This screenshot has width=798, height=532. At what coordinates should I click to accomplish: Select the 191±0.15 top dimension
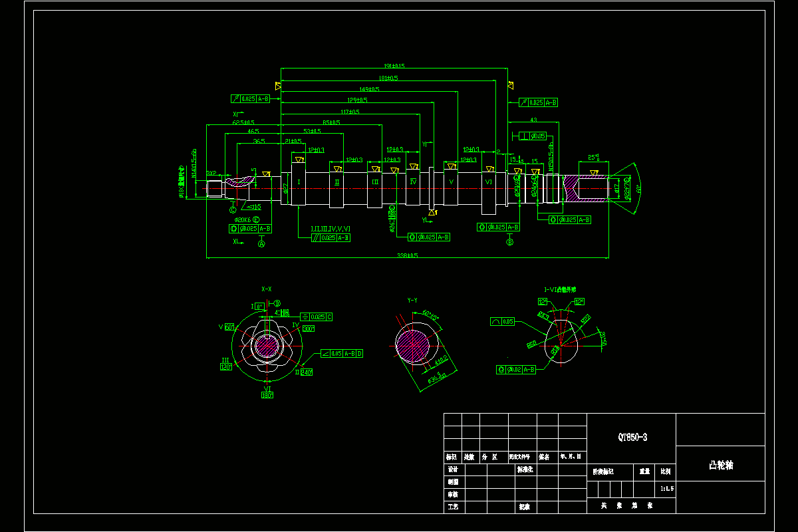[395, 66]
